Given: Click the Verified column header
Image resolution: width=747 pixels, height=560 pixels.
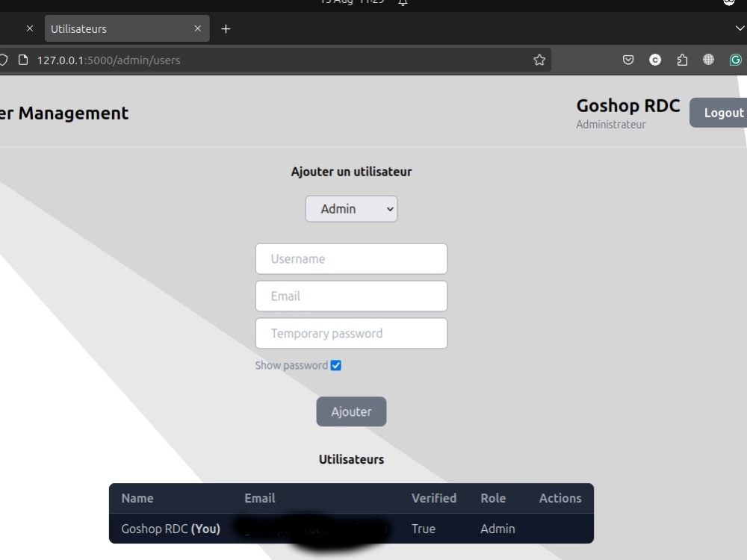Looking at the screenshot, I should [x=433, y=498].
